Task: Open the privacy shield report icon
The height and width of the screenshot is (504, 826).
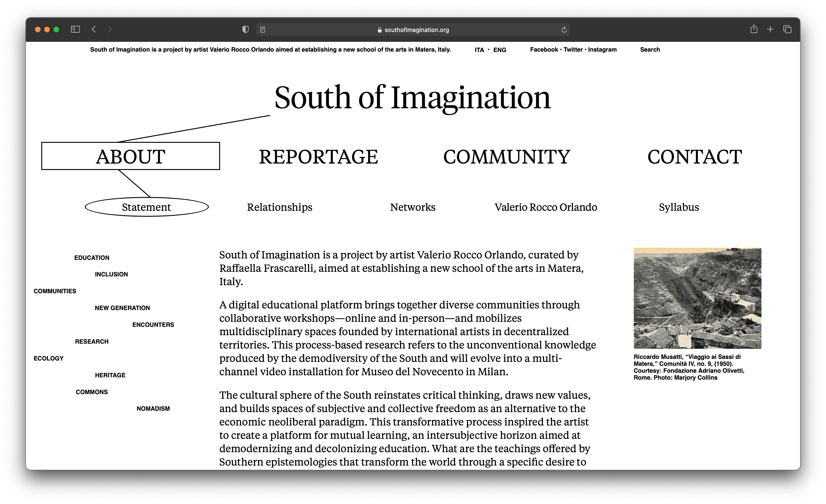Action: [x=245, y=29]
